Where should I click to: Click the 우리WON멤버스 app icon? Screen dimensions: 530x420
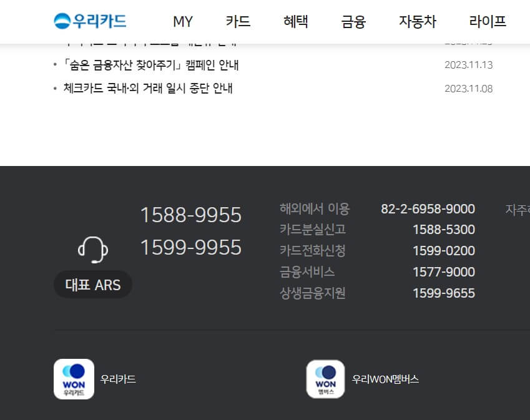326,379
